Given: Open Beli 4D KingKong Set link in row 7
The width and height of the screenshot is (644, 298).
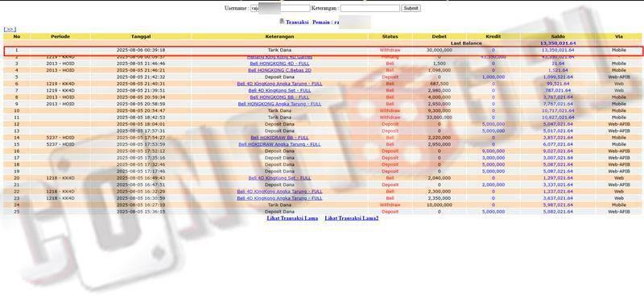Looking at the screenshot, I should point(279,90).
